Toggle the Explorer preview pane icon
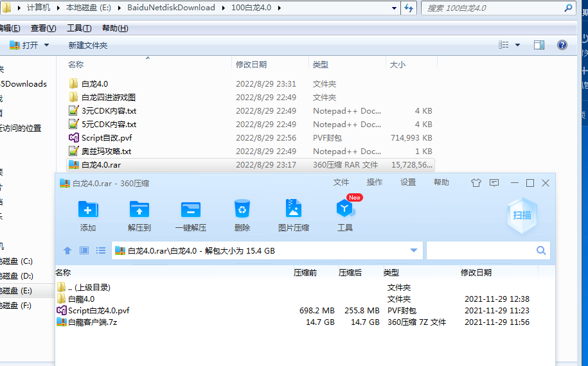This screenshot has width=588, height=366. (x=539, y=46)
